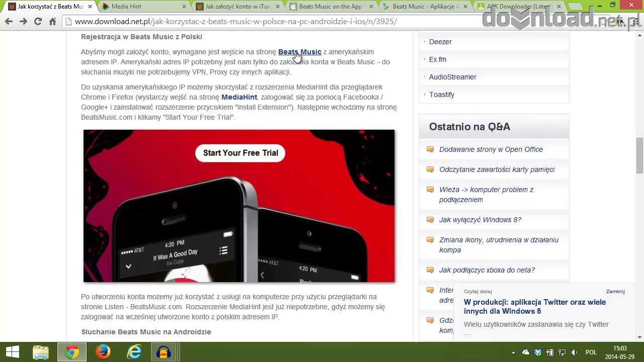This screenshot has height=362, width=644.
Task: Switch to the 'Jak założyć konto w iTun' tab
Action: point(237,7)
